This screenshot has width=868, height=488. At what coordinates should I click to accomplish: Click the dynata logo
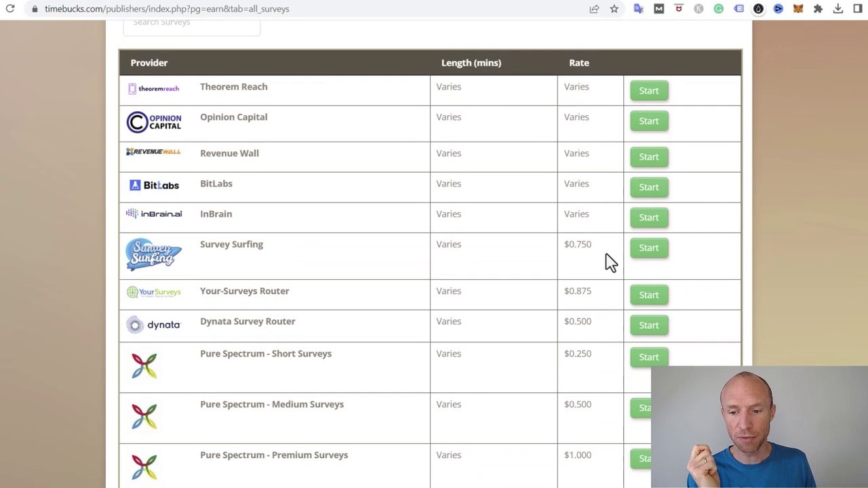point(154,325)
